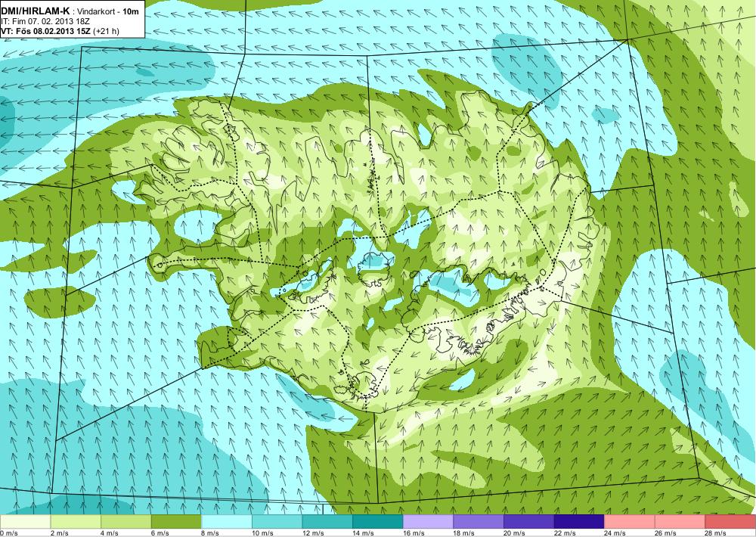Screen dimensions: 756x537
Task: Click the pale yellow 0–2 m/s legend swatch
Action: (x=25, y=522)
